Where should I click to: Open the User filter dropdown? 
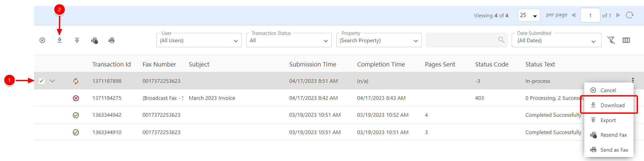199,41
